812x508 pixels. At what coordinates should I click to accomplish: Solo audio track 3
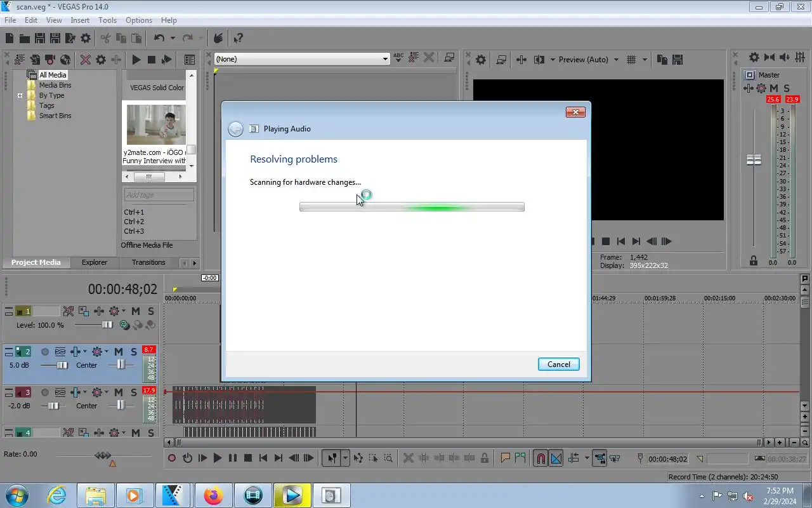[134, 392]
